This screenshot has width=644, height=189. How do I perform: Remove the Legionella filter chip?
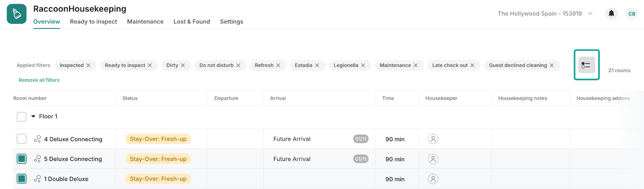tap(363, 65)
